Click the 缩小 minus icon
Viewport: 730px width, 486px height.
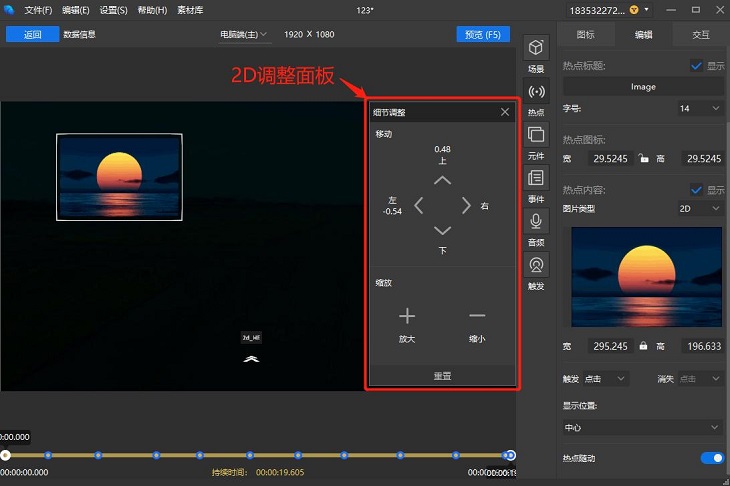(478, 316)
